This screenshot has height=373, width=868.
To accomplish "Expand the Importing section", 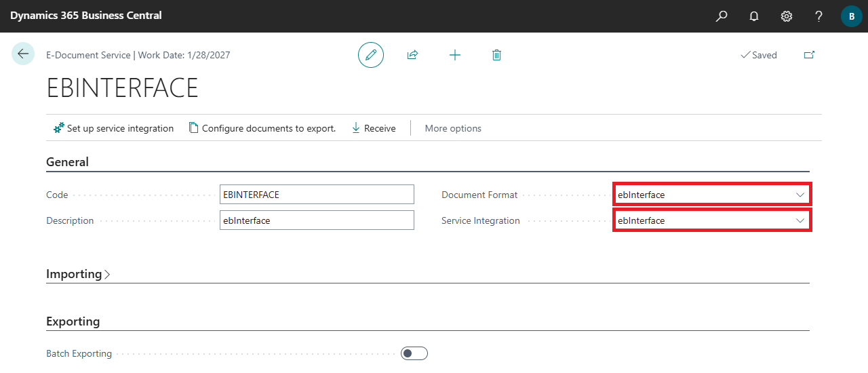I will click(x=78, y=274).
